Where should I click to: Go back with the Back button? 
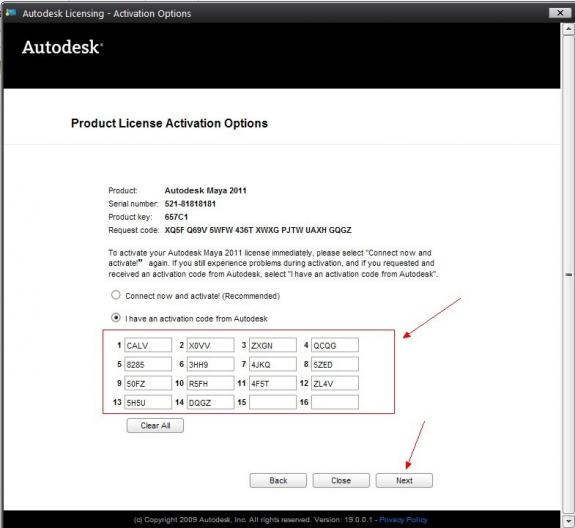pos(278,480)
